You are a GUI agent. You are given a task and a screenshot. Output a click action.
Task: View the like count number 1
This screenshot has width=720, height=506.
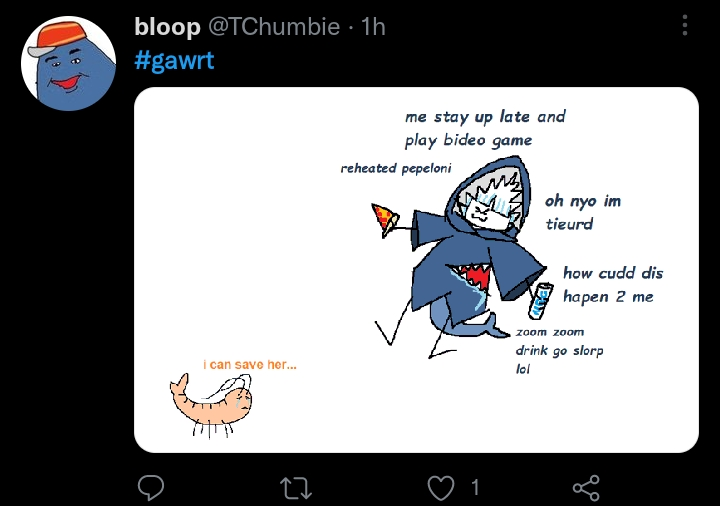[475, 488]
